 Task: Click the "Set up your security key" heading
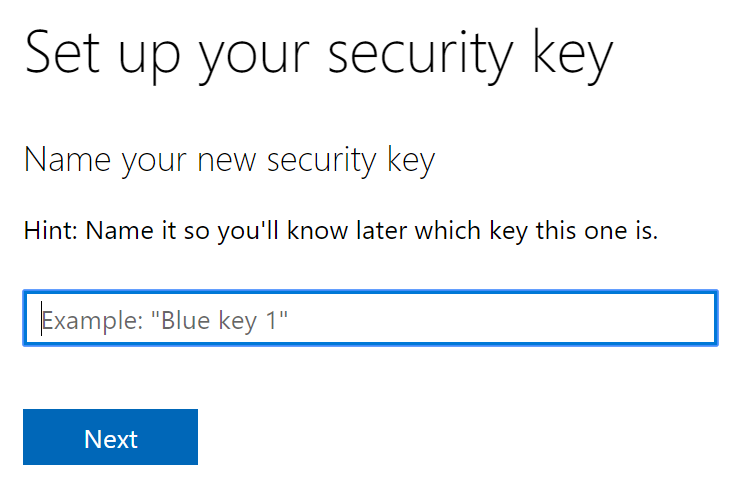point(318,54)
